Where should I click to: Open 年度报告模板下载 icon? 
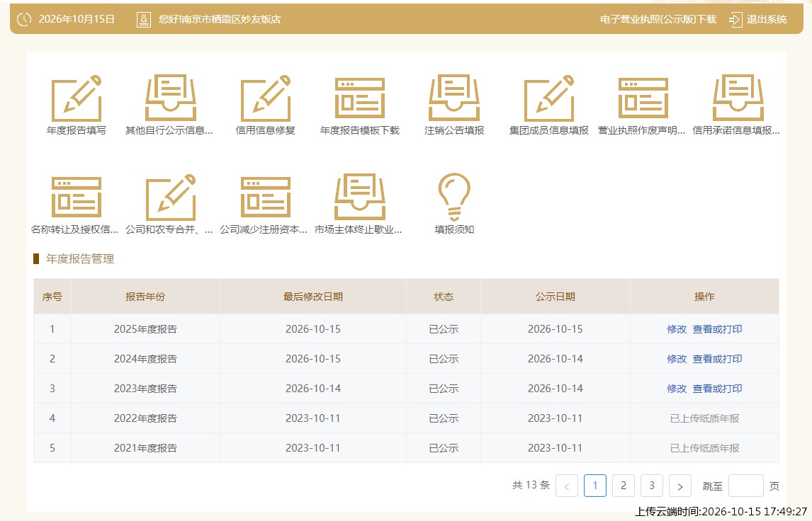360,98
